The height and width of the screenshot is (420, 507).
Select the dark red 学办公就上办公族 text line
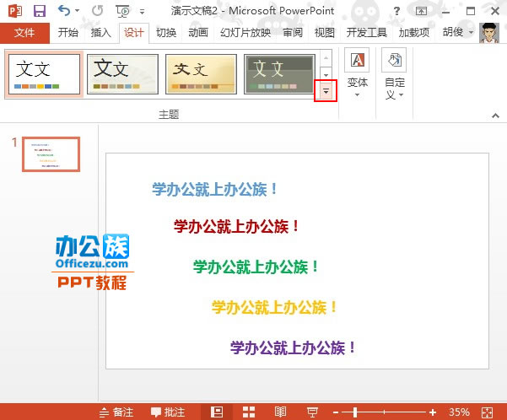(237, 226)
